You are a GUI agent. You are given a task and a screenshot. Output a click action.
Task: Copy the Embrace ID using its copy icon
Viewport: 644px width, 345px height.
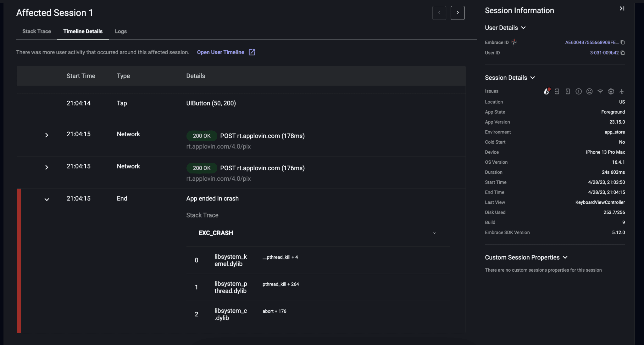pos(623,42)
